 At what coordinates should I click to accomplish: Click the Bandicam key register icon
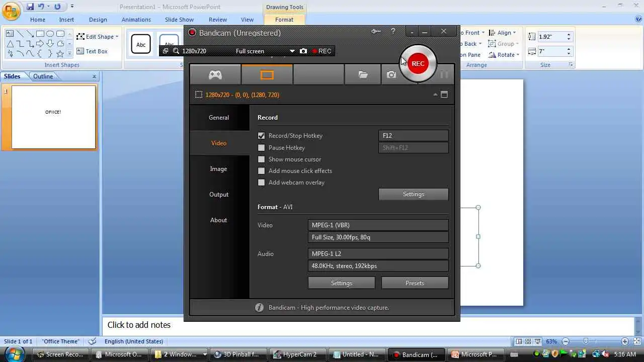pyautogui.click(x=376, y=31)
